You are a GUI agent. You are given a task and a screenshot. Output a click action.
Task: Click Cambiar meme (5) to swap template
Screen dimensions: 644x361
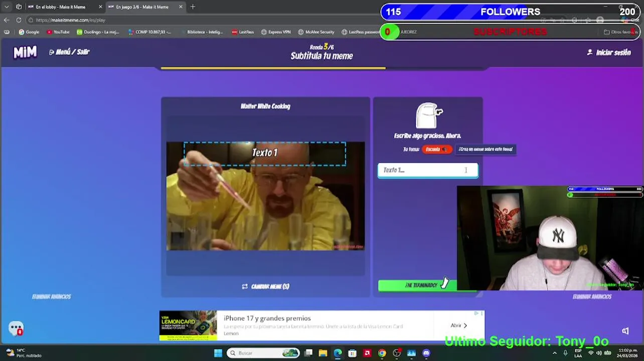(x=265, y=286)
